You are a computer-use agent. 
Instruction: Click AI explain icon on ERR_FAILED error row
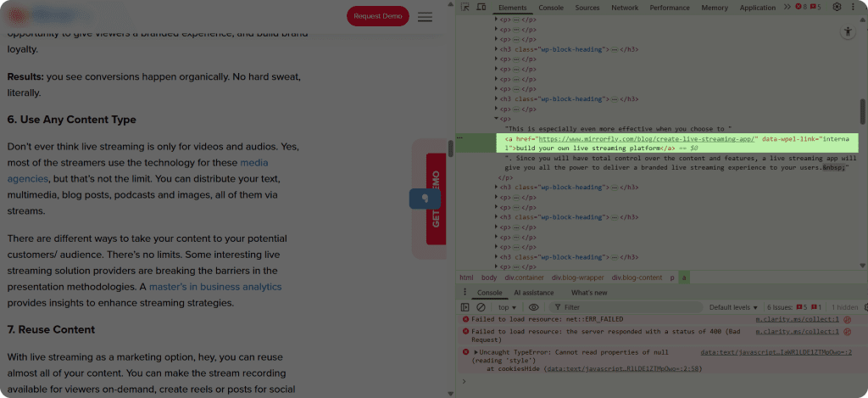[x=847, y=319]
